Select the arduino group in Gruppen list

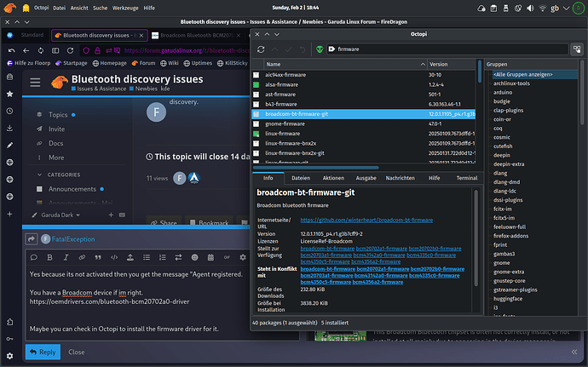click(503, 92)
